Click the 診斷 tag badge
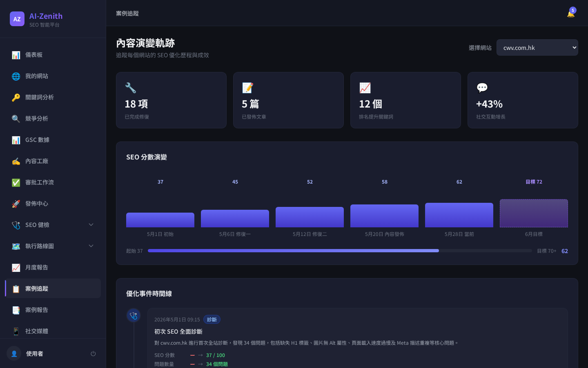The width and height of the screenshot is (588, 368). tap(212, 319)
